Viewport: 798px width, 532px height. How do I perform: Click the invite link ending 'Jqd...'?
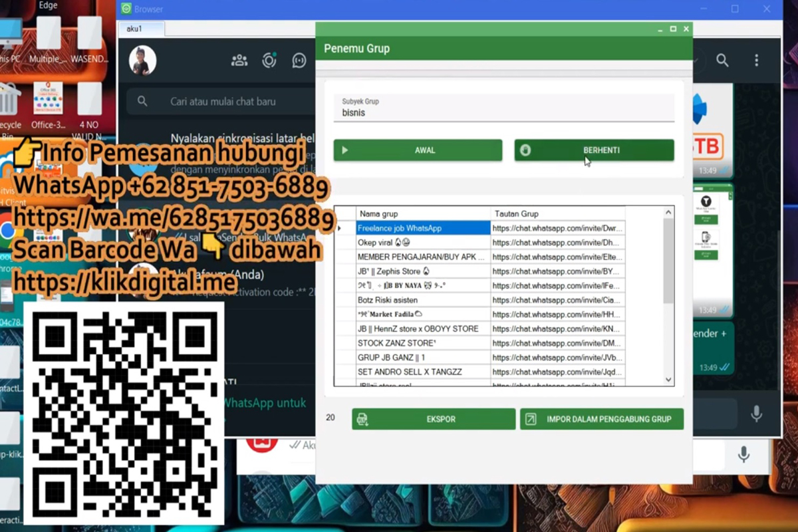click(x=558, y=372)
